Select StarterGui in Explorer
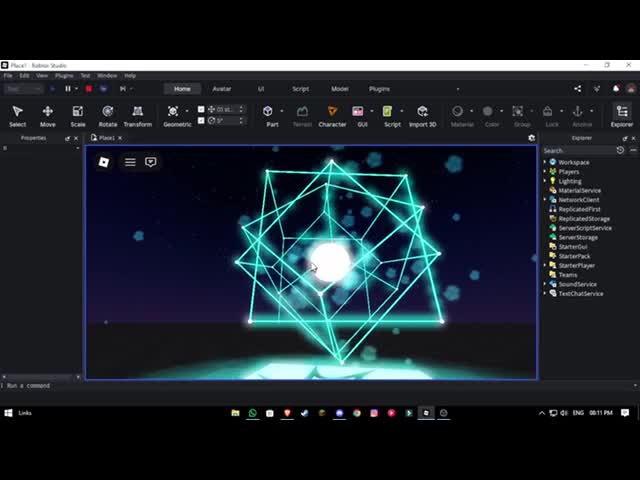This screenshot has height=480, width=640. click(573, 247)
